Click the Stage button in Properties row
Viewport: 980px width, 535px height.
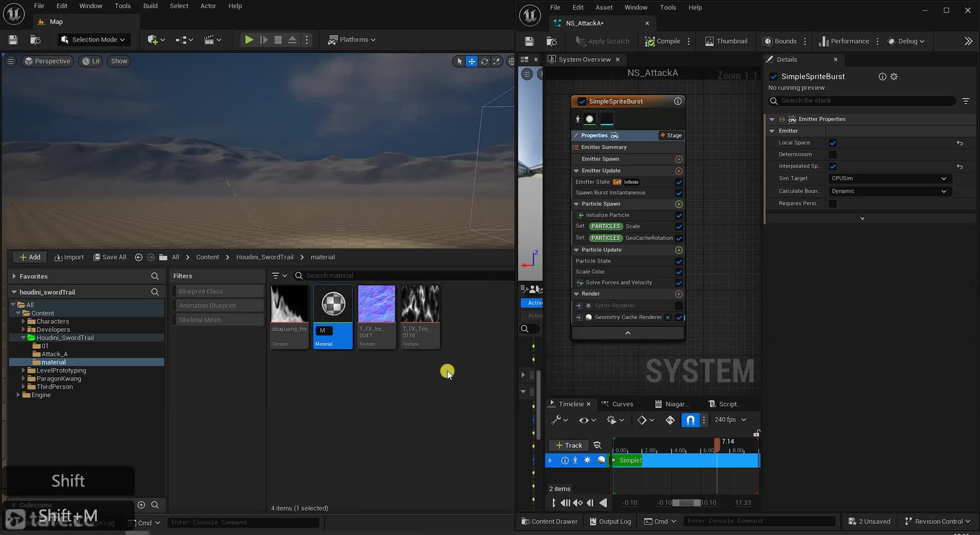(671, 135)
